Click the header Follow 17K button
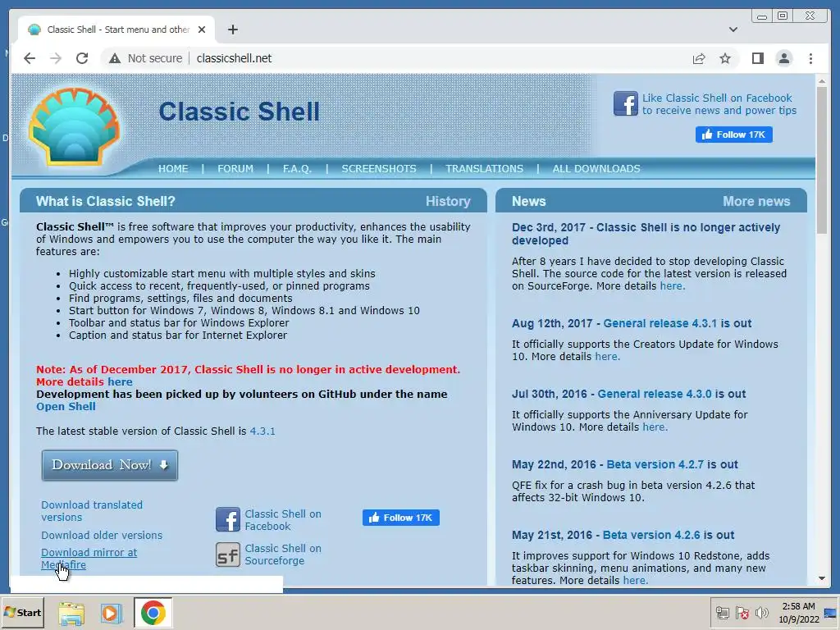Image resolution: width=840 pixels, height=630 pixels. 734,135
